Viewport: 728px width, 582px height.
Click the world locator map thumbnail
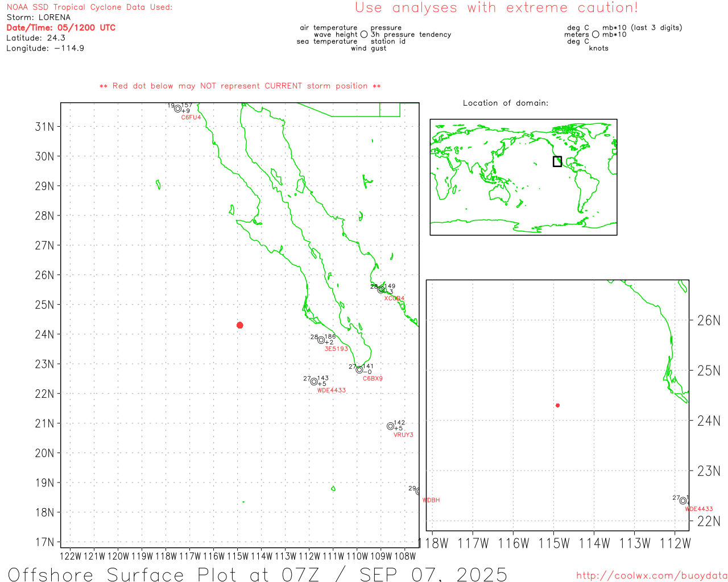523,177
